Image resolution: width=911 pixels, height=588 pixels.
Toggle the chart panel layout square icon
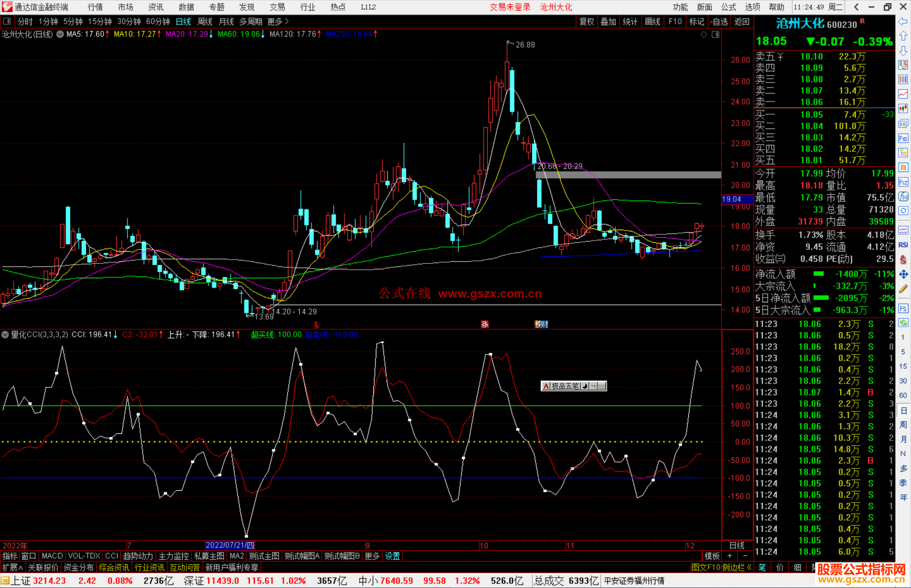715,35
